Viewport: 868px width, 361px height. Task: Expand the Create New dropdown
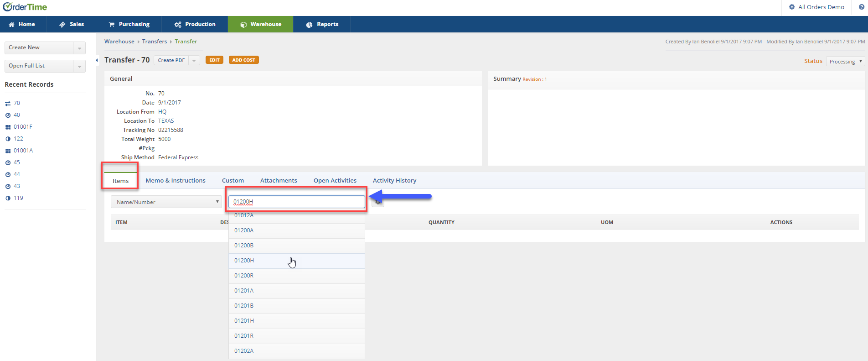pos(79,48)
